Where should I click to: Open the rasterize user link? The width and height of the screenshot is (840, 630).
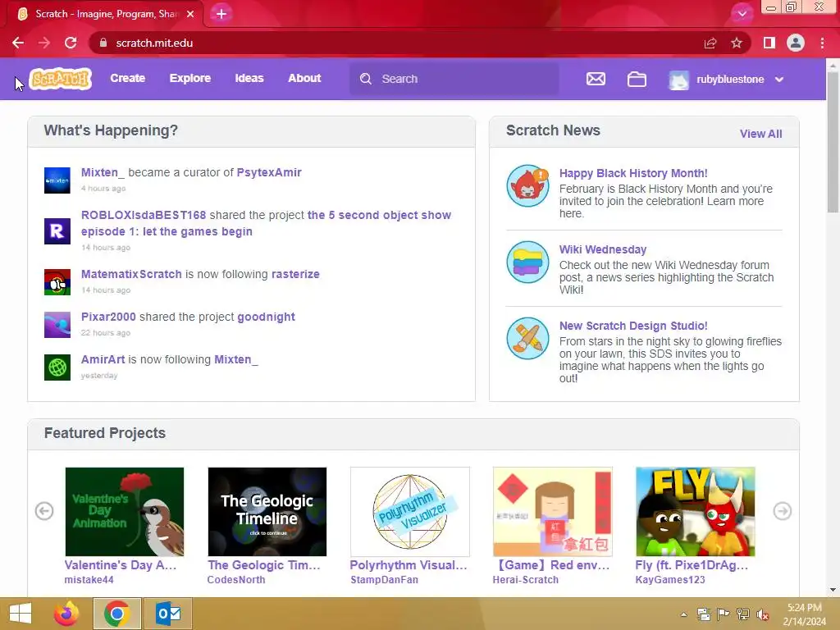tap(295, 274)
